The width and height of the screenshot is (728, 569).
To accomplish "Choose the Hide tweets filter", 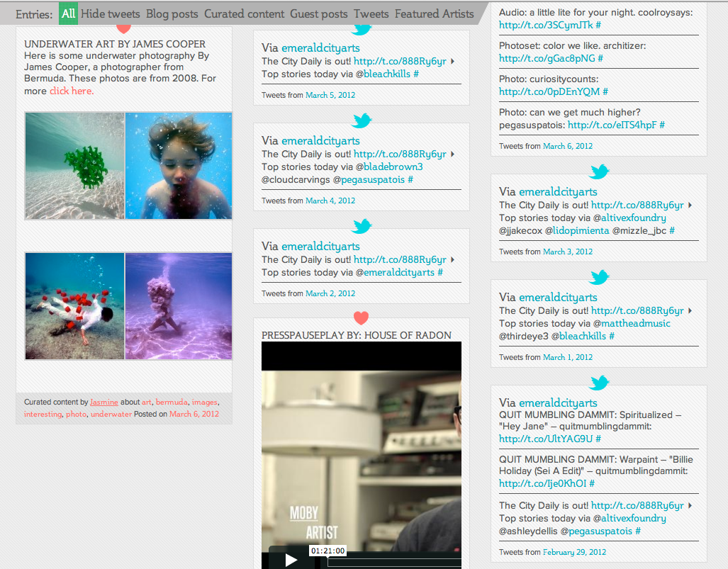I will (x=111, y=14).
